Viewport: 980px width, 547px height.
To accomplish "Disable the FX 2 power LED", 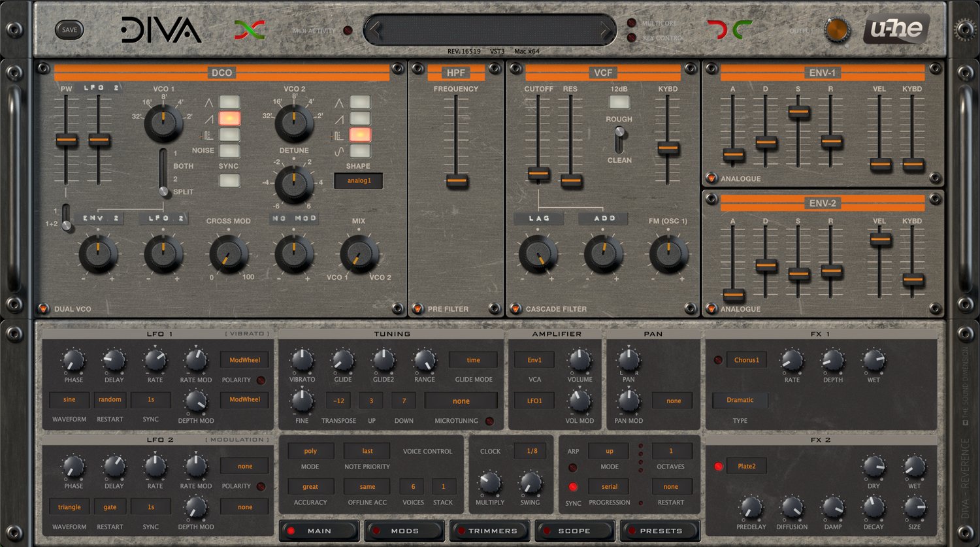I will point(718,467).
